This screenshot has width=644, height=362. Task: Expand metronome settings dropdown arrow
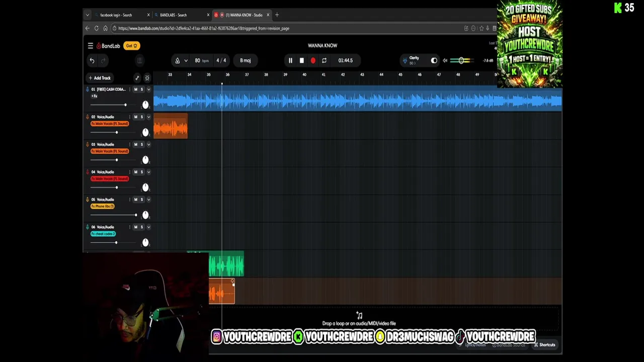[186, 60]
